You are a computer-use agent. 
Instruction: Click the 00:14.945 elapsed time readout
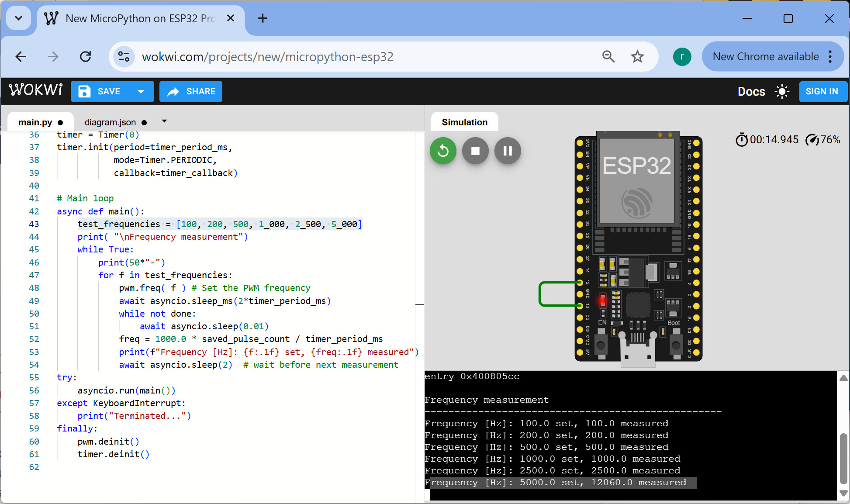774,140
